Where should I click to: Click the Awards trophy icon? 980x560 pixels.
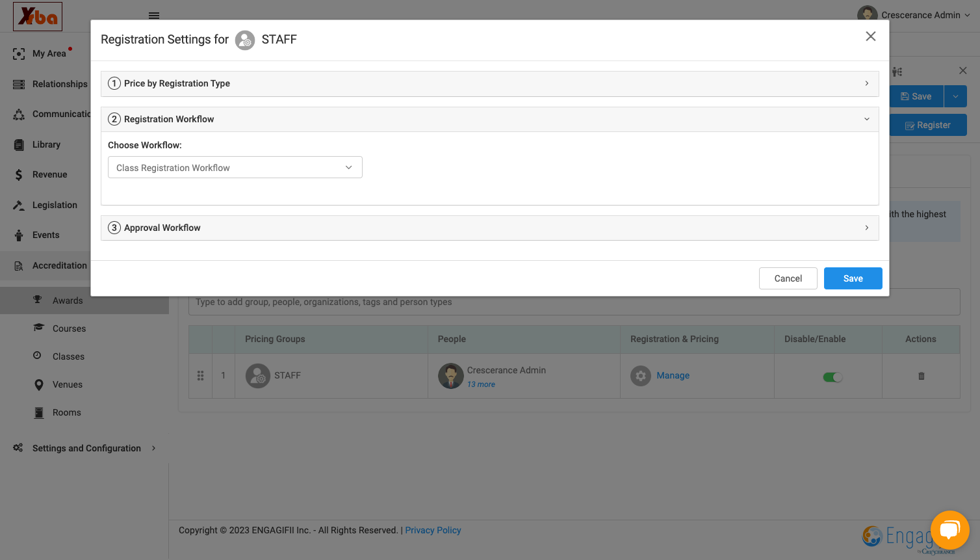pyautogui.click(x=38, y=300)
